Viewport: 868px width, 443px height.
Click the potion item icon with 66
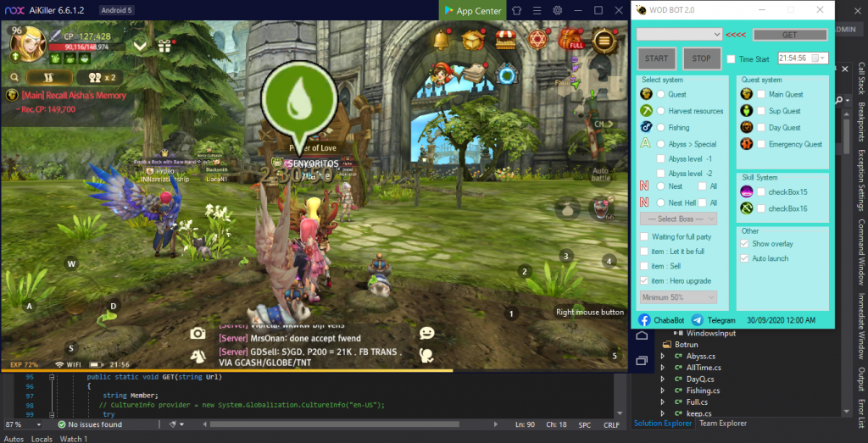603,208
